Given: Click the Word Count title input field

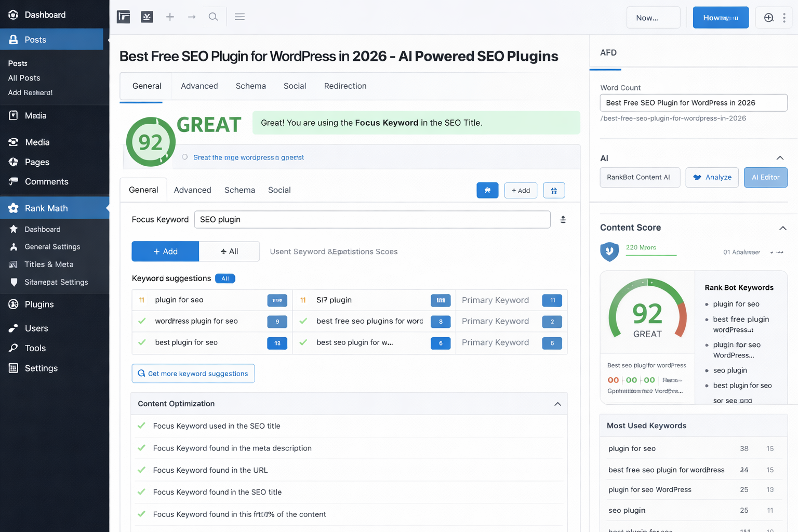Looking at the screenshot, I should pyautogui.click(x=694, y=103).
